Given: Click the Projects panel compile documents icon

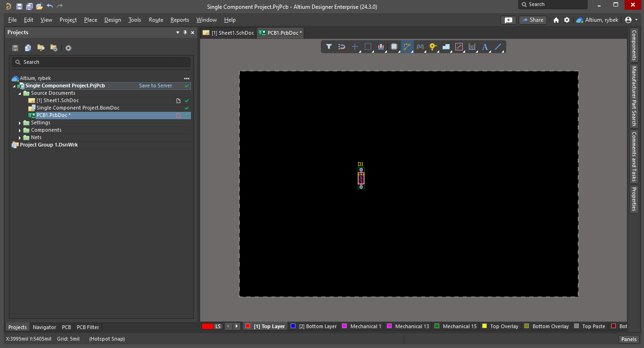Looking at the screenshot, I should (28, 48).
